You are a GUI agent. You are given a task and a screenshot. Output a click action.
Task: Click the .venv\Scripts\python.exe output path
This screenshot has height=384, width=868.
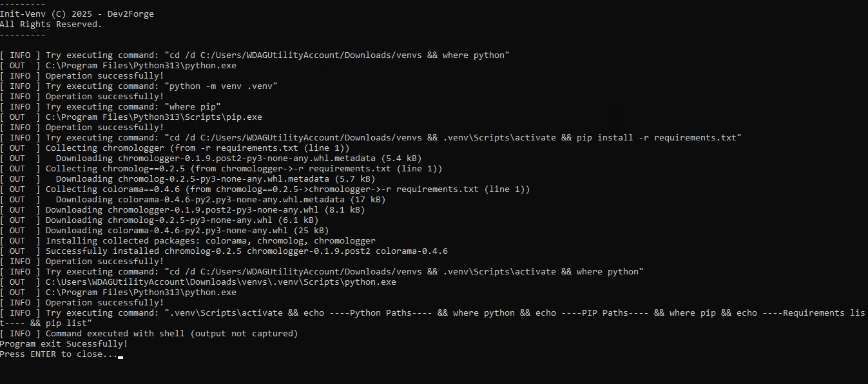pyautogui.click(x=220, y=282)
